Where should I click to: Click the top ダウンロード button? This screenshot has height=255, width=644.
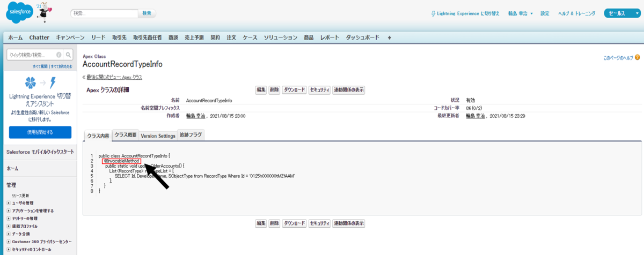tap(294, 90)
